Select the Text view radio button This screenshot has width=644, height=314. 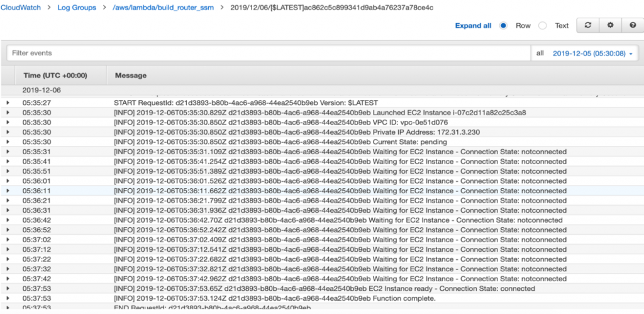coord(543,25)
